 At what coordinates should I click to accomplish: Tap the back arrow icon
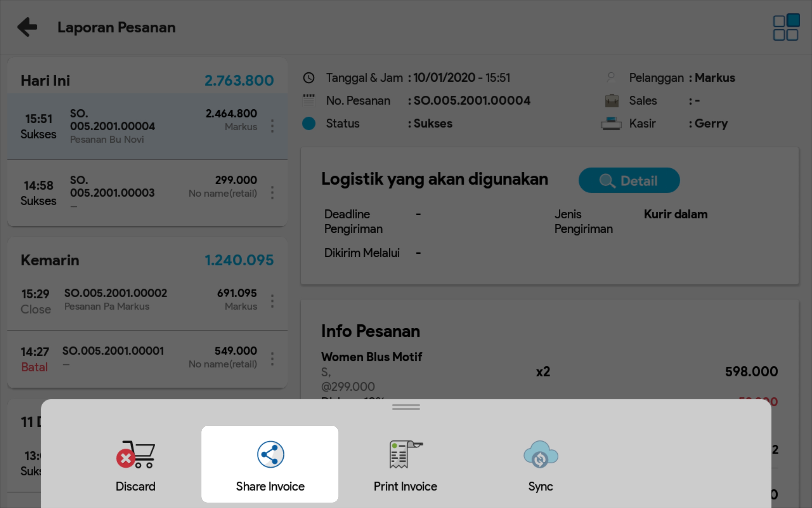click(x=27, y=27)
